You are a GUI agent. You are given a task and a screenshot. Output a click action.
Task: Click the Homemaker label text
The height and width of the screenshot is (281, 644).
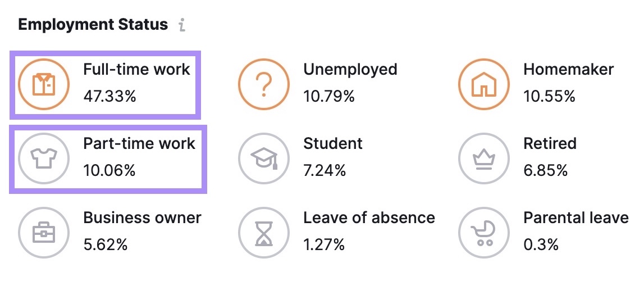point(568,70)
